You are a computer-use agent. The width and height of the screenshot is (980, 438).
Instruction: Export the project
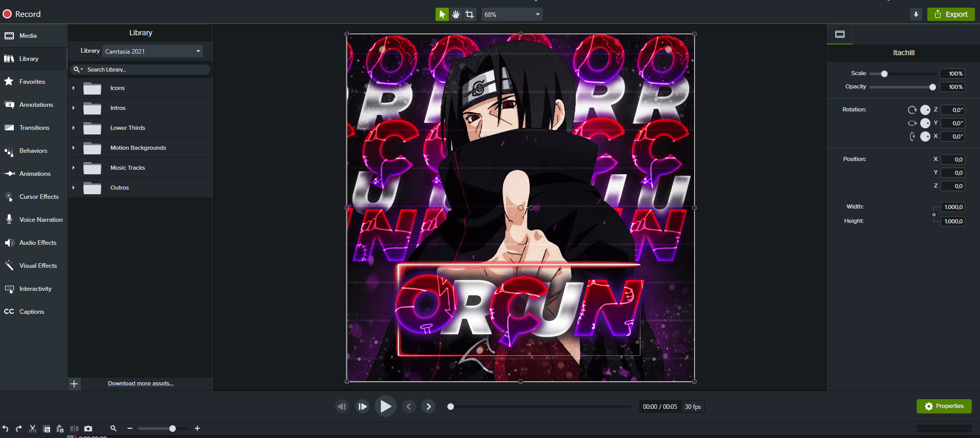coord(951,14)
